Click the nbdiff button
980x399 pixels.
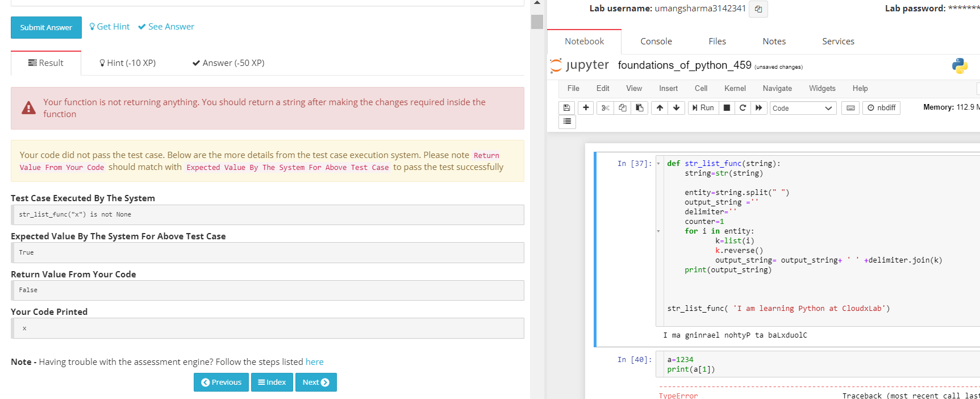[881, 108]
